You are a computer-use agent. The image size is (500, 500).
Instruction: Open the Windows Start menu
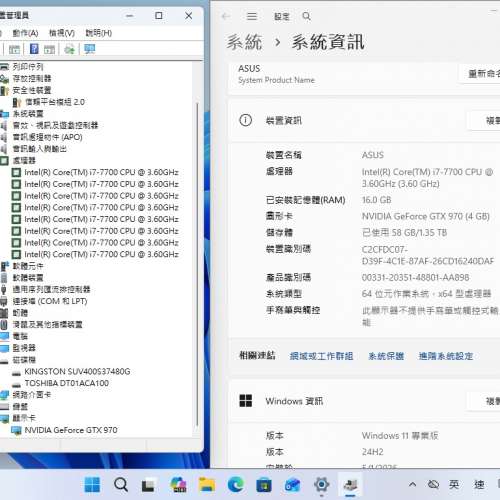(x=92, y=485)
